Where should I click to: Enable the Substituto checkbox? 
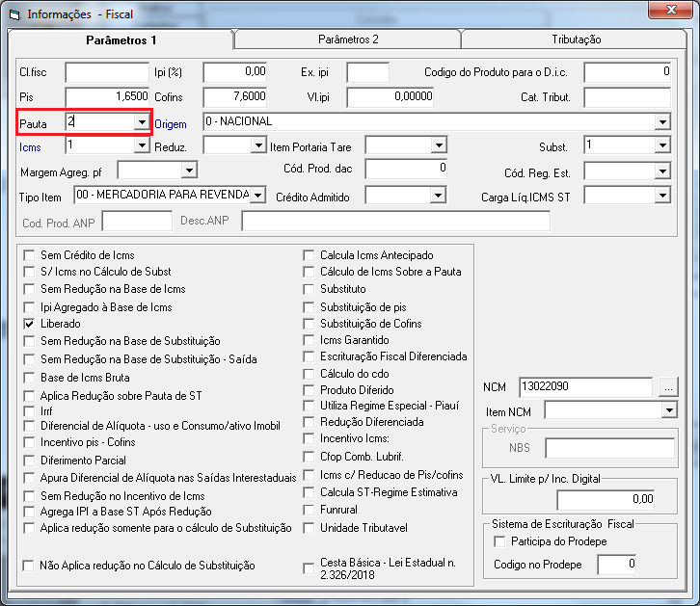coord(309,289)
